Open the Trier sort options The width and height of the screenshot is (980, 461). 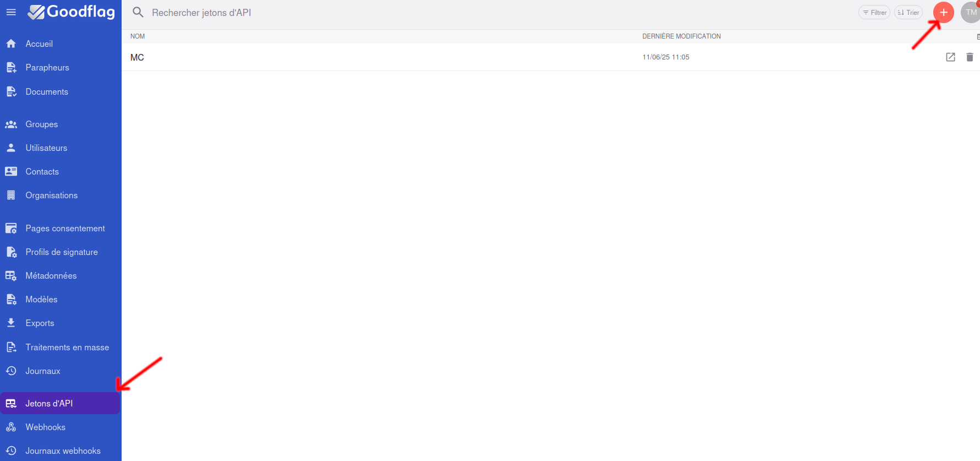coord(908,13)
